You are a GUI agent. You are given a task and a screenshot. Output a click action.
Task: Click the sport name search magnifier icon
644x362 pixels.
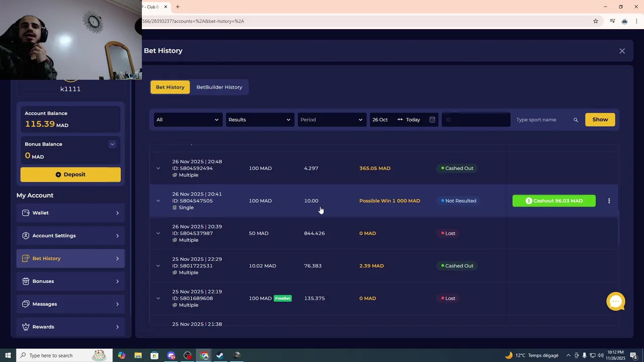click(x=576, y=120)
